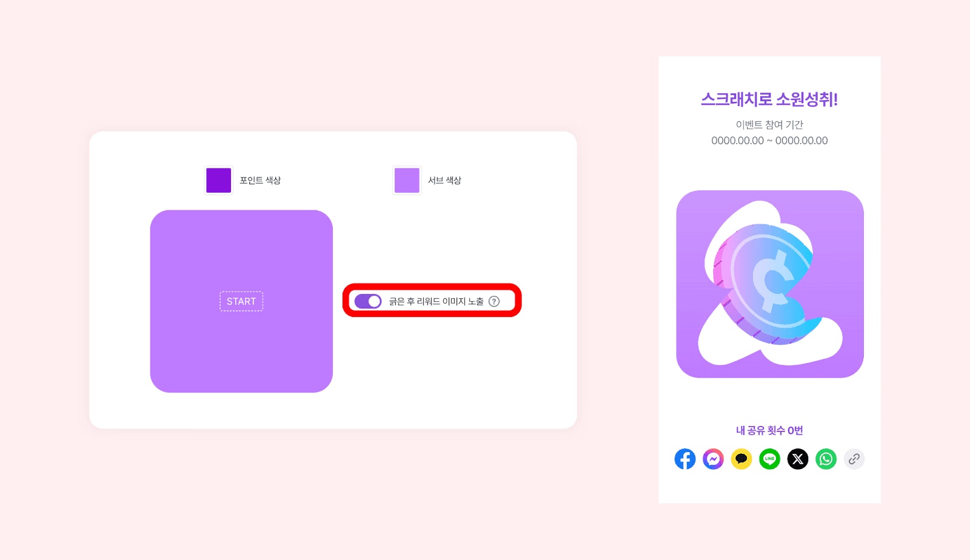Open the 포인트 색상 dark purple swatch
The width and height of the screenshot is (970, 560).
click(219, 180)
